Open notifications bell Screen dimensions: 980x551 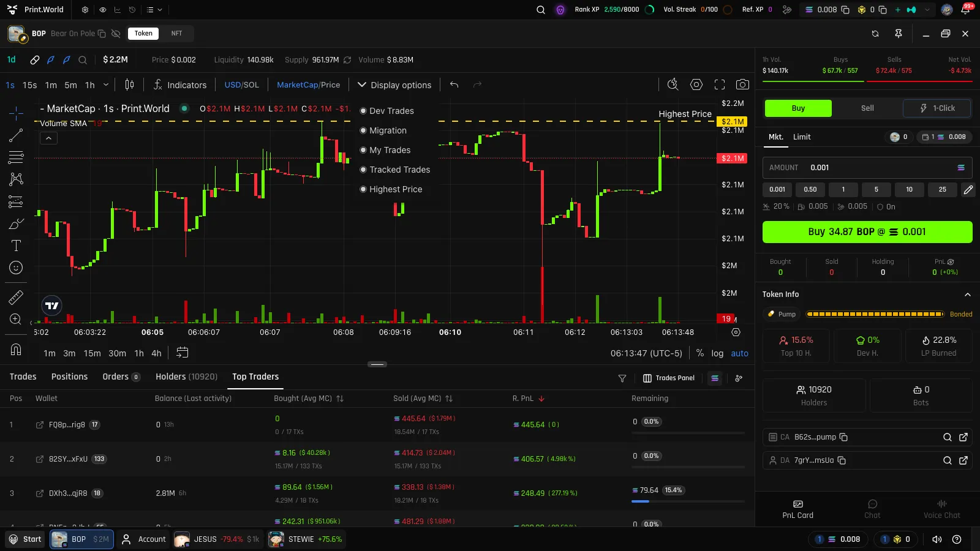click(966, 10)
